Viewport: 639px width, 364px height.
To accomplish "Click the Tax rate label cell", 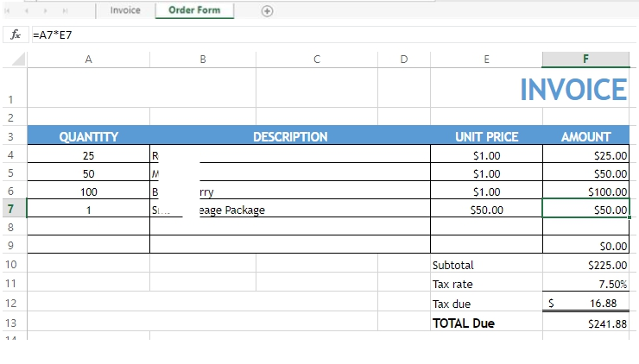I will point(486,283).
